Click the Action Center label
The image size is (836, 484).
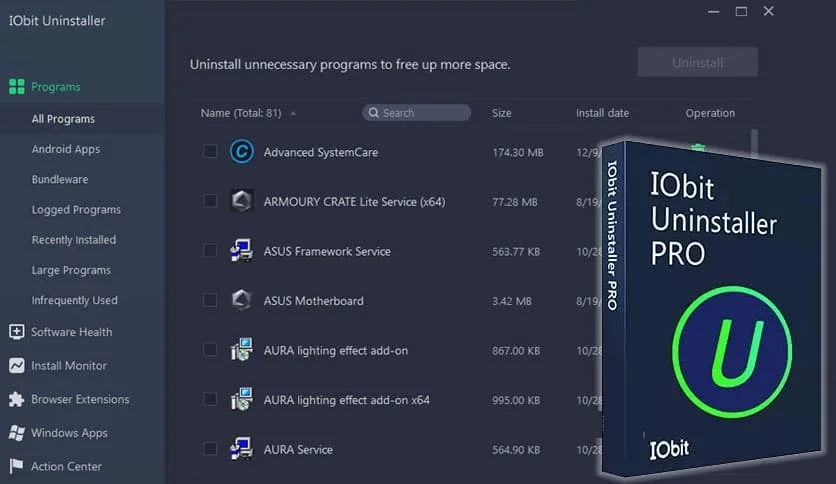66,466
